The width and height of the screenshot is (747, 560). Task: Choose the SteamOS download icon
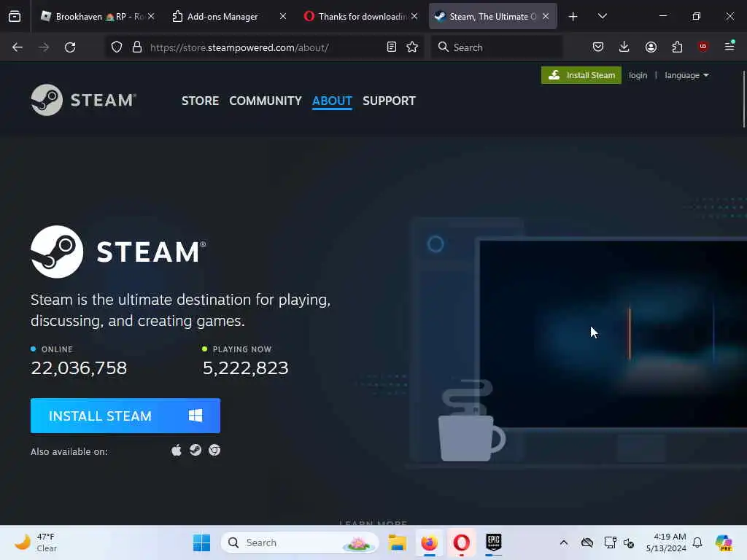196,451
